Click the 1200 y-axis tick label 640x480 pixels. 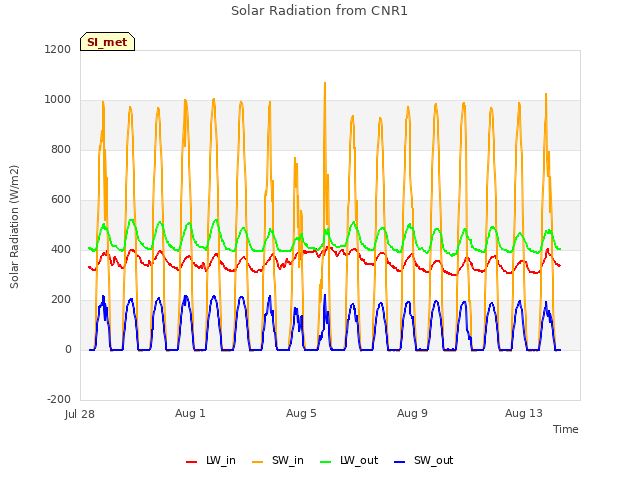click(58, 49)
